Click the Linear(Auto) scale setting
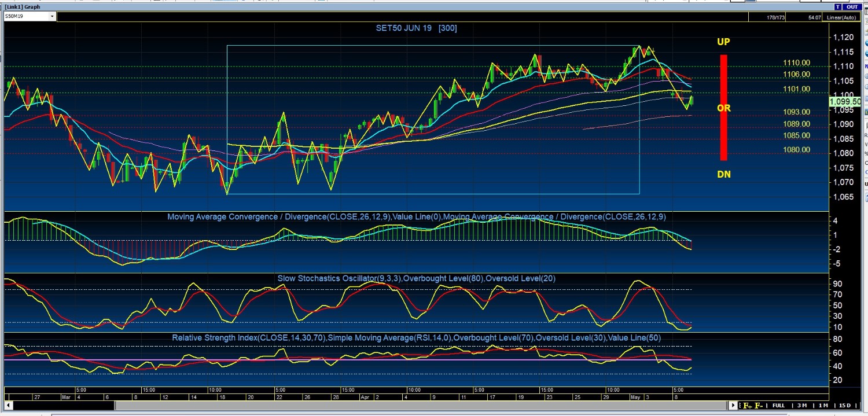This screenshot has height=416, width=868. coord(842,17)
